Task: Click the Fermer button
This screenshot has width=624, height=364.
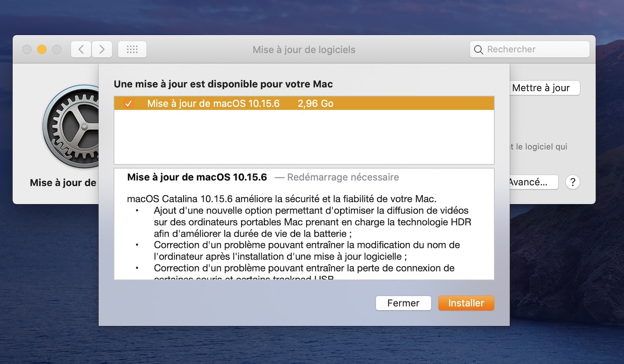Action: coord(403,303)
